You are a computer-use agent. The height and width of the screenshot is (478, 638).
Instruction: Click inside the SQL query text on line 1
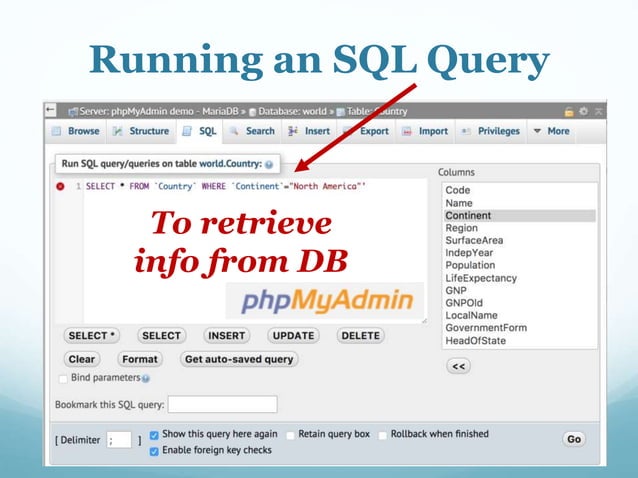point(226,186)
